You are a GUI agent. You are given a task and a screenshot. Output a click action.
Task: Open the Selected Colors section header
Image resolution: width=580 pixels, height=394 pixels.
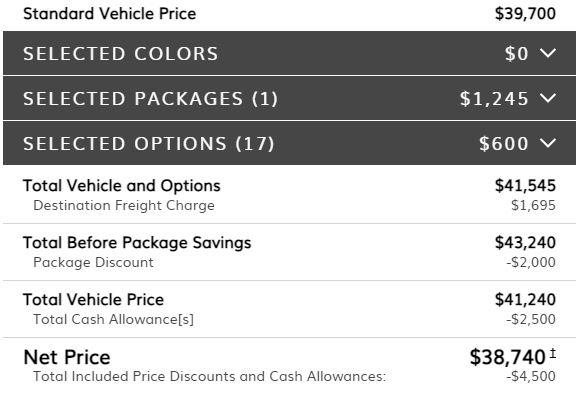tap(289, 53)
